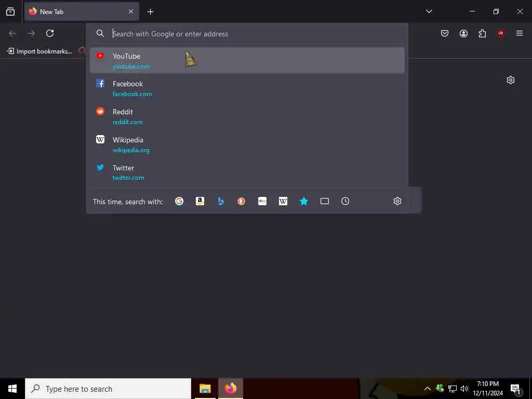The image size is (532, 399).
Task: Open the notification action center
Action: (x=516, y=390)
